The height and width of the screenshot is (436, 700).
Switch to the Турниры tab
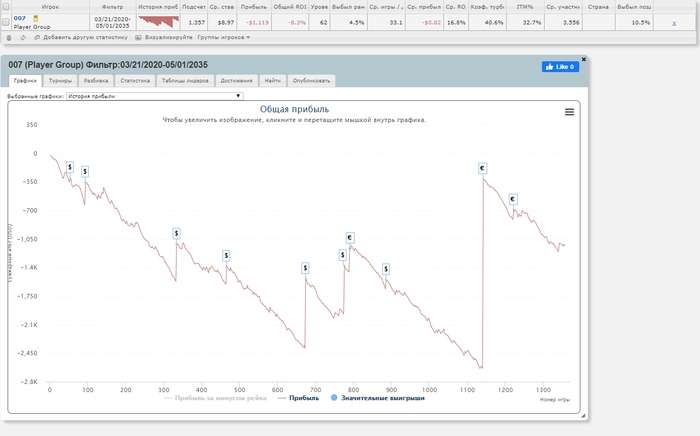pyautogui.click(x=60, y=81)
